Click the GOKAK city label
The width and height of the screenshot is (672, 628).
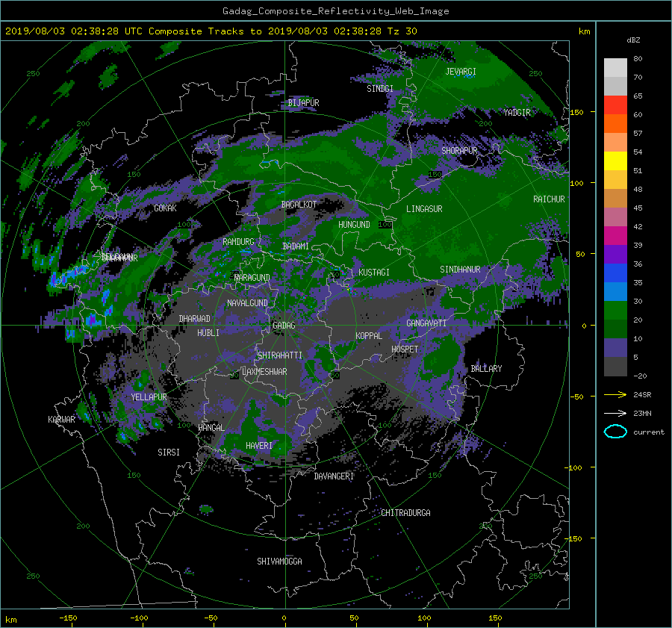(x=166, y=208)
